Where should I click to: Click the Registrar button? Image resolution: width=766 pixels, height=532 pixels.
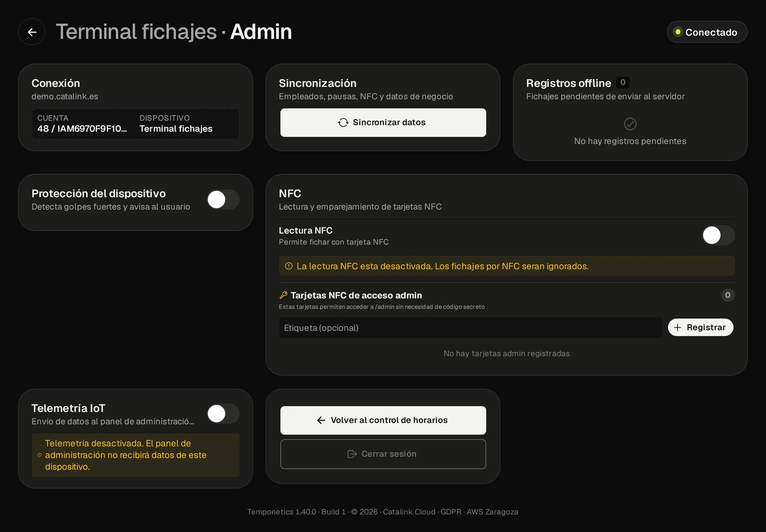point(700,327)
